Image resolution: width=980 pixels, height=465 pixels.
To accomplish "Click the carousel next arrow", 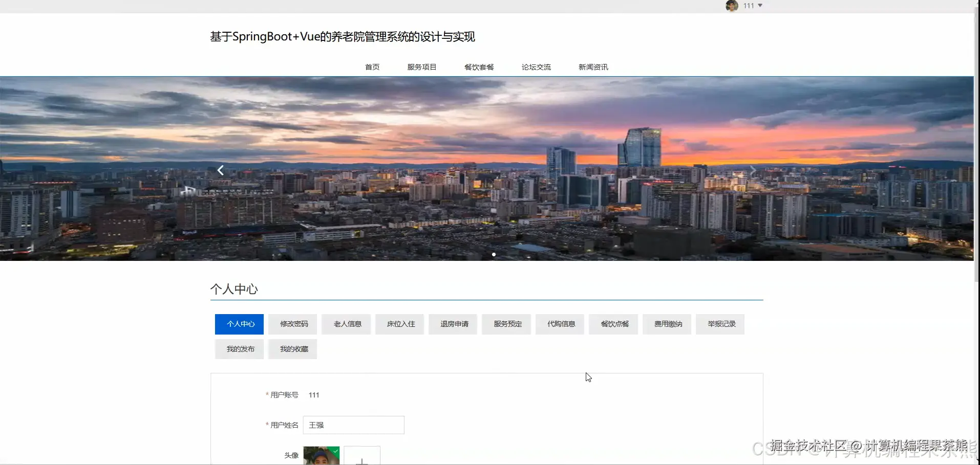I will pyautogui.click(x=753, y=170).
